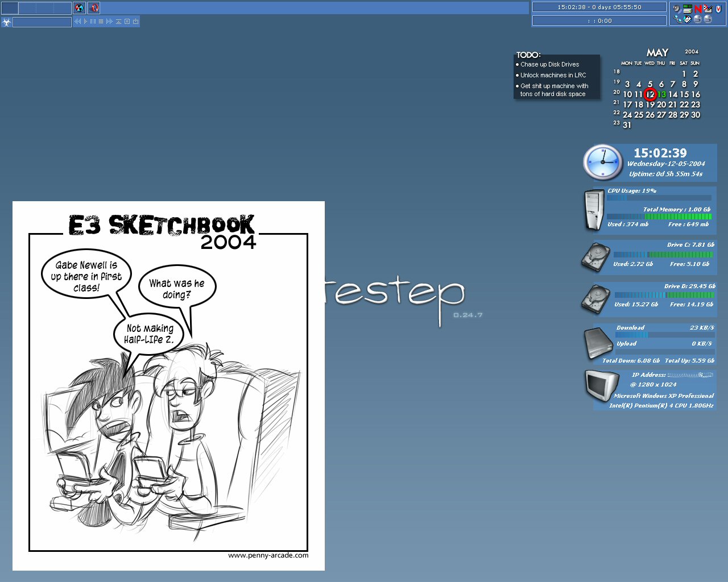The image size is (728, 582).
Task: Click the right gray S tray icon
Action: pyautogui.click(x=708, y=19)
